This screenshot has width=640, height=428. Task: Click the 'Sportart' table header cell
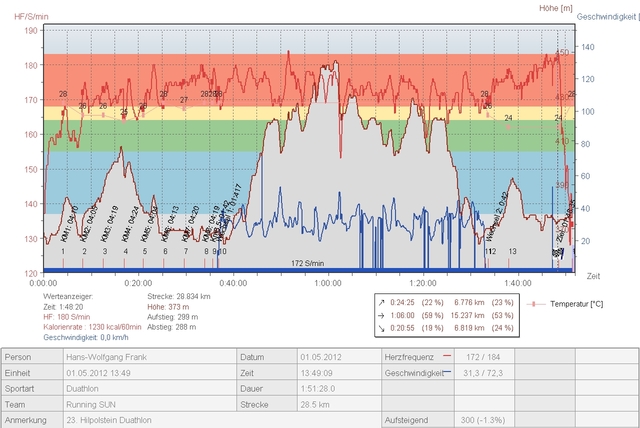33,389
